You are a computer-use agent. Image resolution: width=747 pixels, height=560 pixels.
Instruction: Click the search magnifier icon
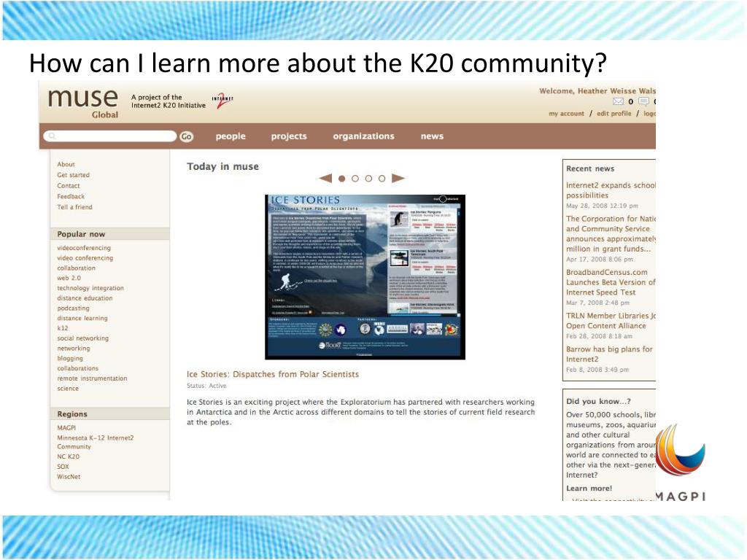pyautogui.click(x=52, y=136)
